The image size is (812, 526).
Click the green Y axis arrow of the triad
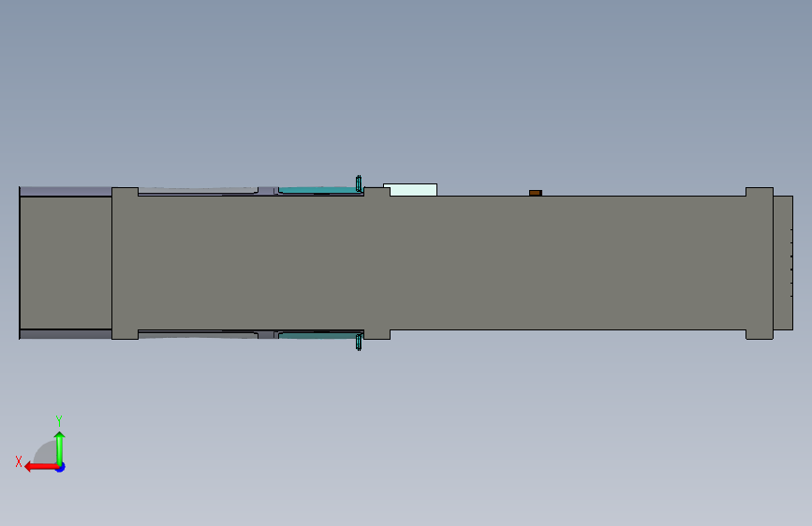(x=60, y=447)
